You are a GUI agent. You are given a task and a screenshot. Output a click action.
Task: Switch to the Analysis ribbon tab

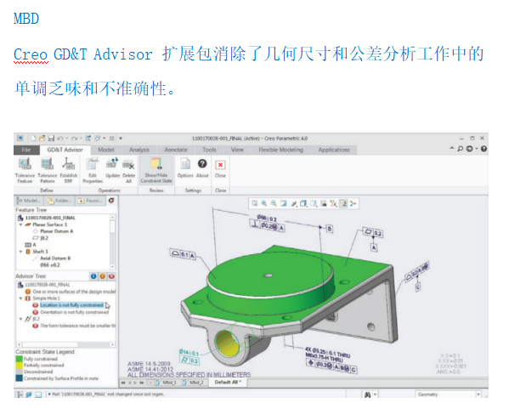point(139,150)
